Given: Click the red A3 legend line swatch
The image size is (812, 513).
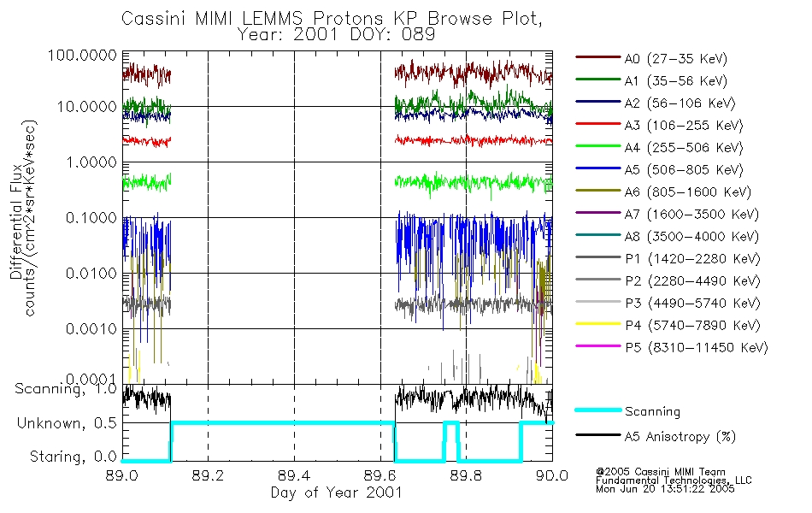Looking at the screenshot, I should click(597, 124).
